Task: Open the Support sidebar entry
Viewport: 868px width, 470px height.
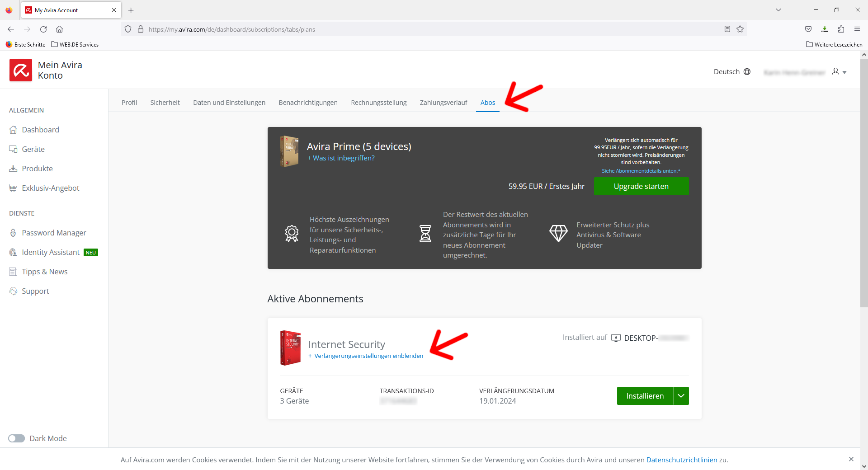Action: [35, 291]
